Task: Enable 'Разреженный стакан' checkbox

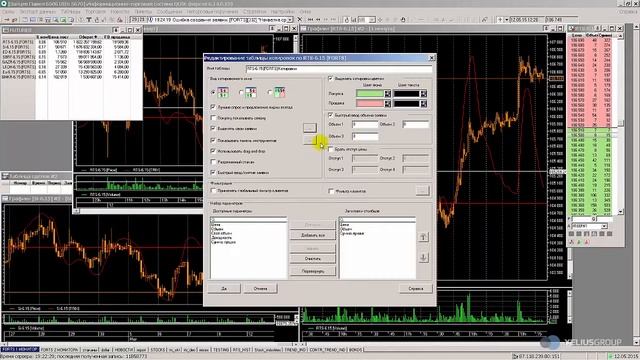Action: point(213,162)
